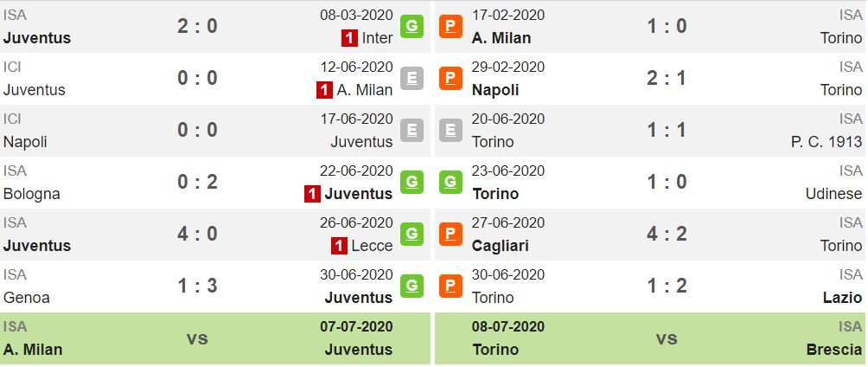This screenshot has width=868, height=367.
Task: Click the Lazio team name
Action: (x=843, y=298)
